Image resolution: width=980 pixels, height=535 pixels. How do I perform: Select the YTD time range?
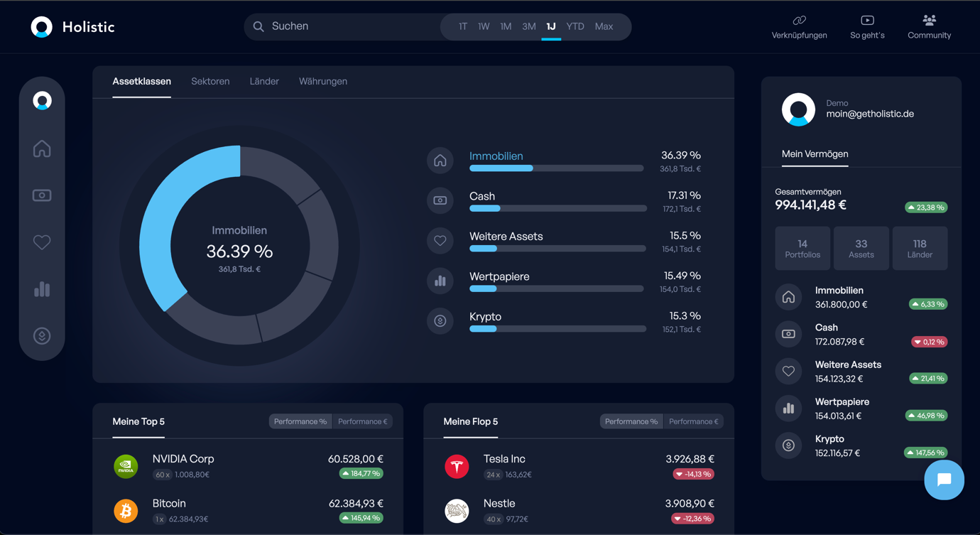(575, 26)
